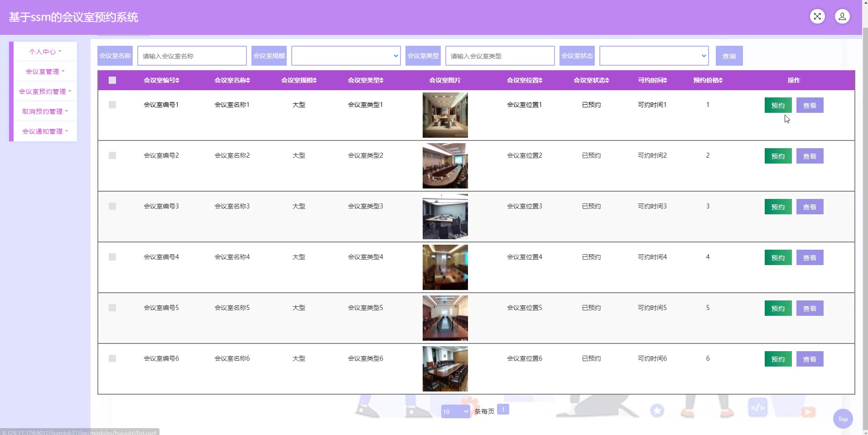Click the 会议室位置1 cell text
The image size is (868, 435).
click(x=525, y=105)
